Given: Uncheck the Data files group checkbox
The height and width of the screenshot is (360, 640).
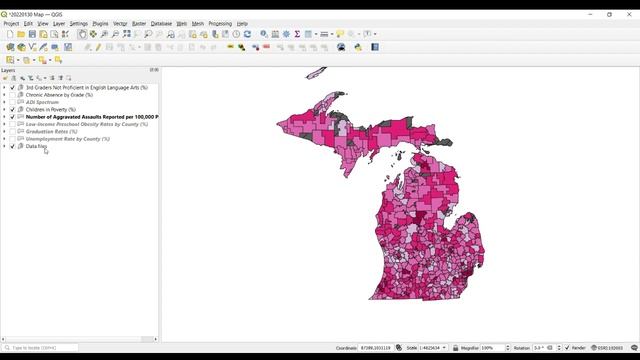Looking at the screenshot, I should (x=12, y=146).
